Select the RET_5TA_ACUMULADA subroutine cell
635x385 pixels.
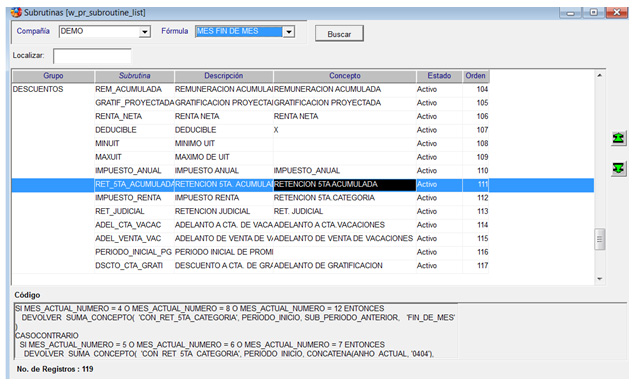[134, 185]
